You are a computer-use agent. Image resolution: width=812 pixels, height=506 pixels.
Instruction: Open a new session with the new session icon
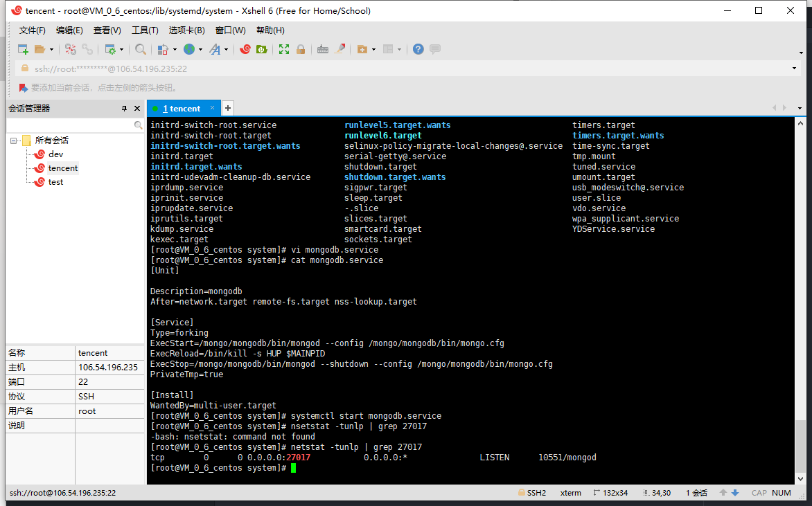pyautogui.click(x=21, y=49)
